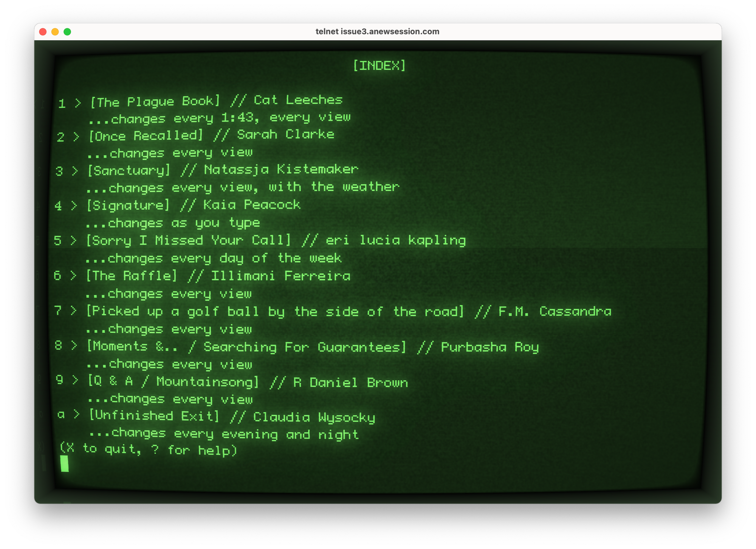Click index number 1
The width and height of the screenshot is (756, 549).
point(62,104)
